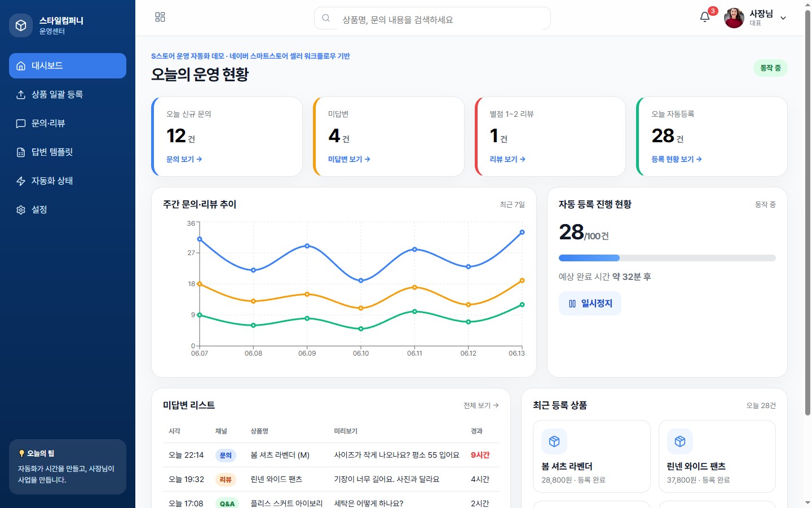Image resolution: width=812 pixels, height=508 pixels.
Task: Click the 일시정지 pause button
Action: (590, 303)
